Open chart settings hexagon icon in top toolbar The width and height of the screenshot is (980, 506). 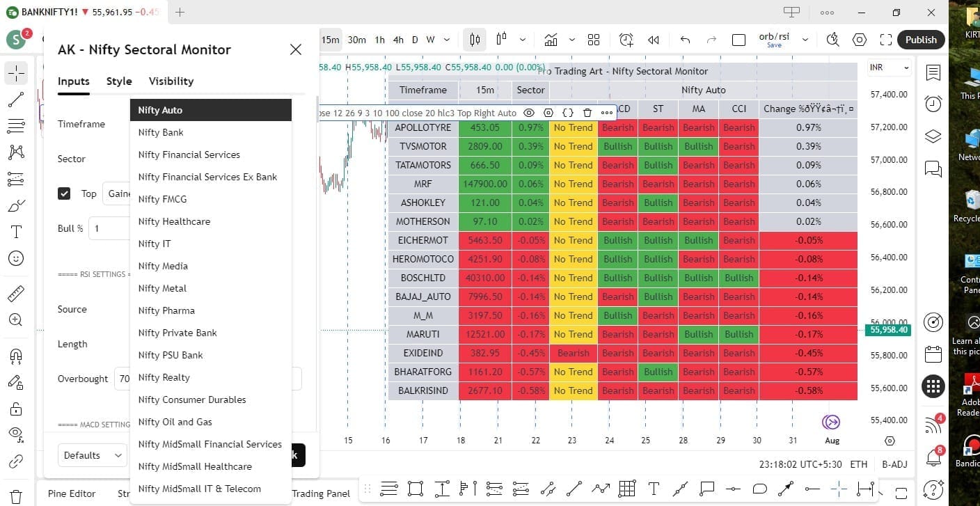860,40
